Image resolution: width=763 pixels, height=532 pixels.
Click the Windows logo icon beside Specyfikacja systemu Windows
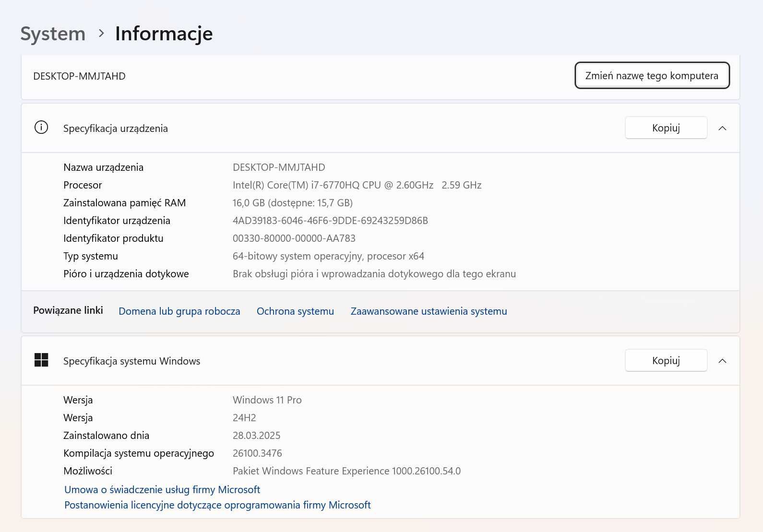(41, 360)
